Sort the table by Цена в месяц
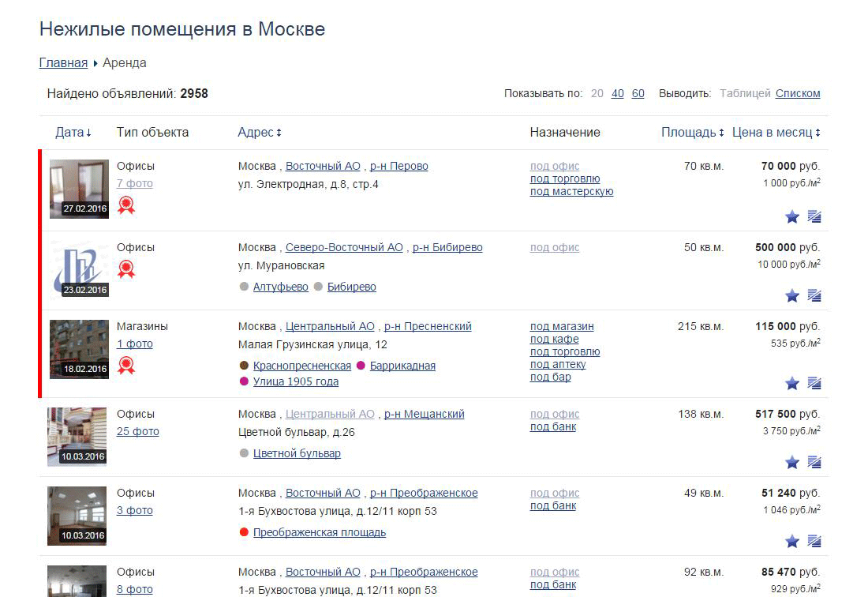Viewport: 868px width, 597px height. coord(776,133)
